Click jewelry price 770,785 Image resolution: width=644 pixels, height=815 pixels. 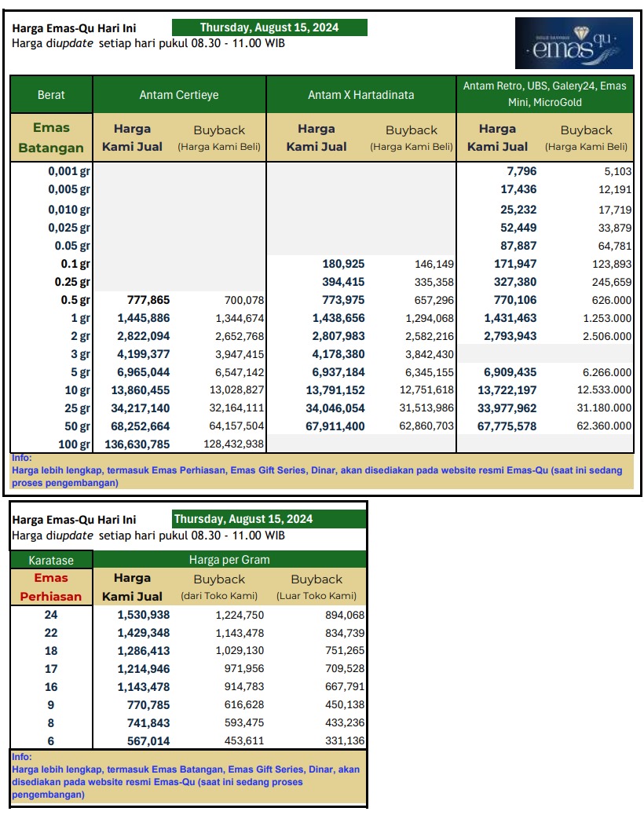pos(148,705)
